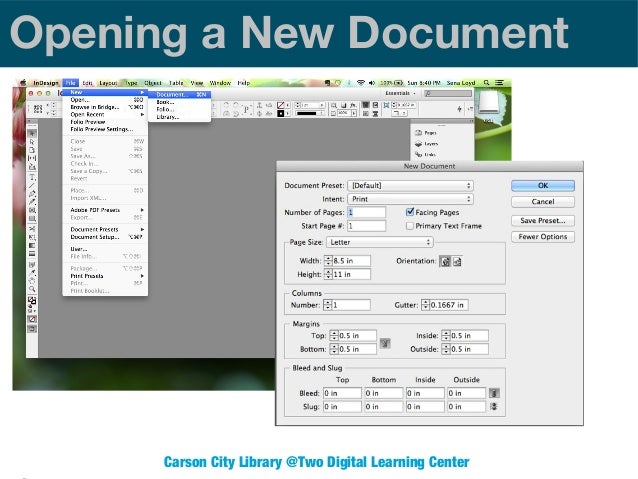
Task: Choose Document Setup… from File menu
Action: point(106,237)
